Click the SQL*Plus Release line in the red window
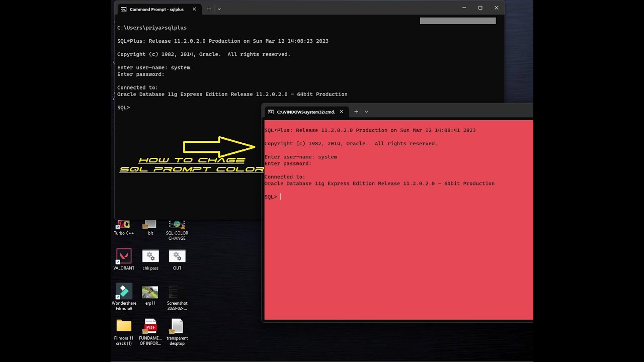644x362 pixels. 370,130
